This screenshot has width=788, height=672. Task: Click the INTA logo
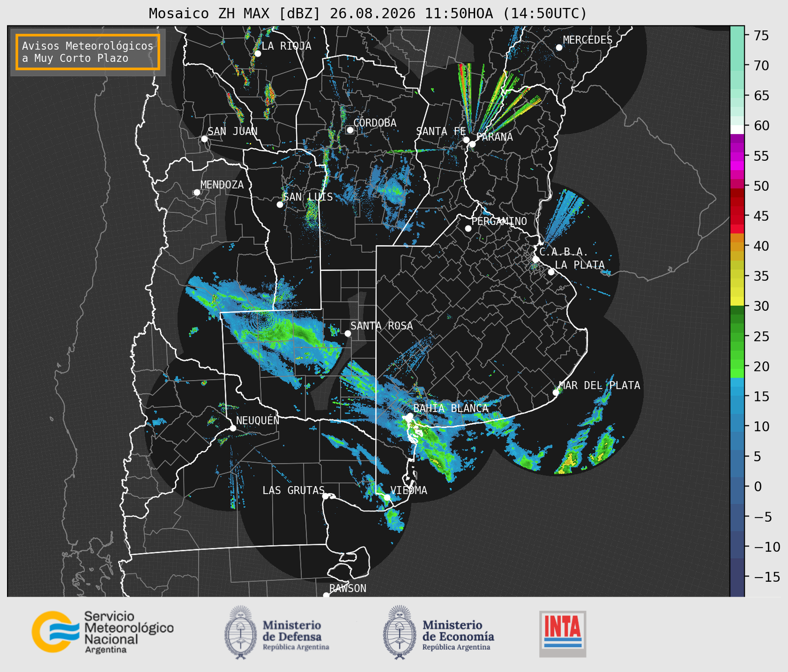[x=563, y=634]
